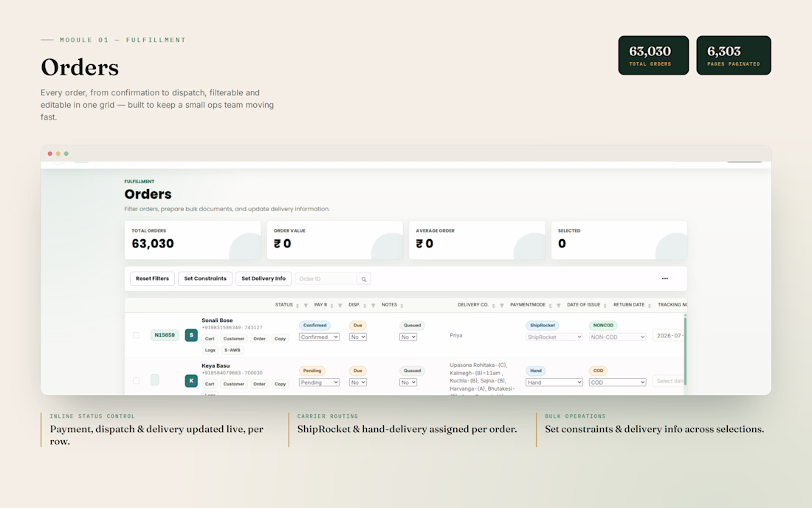This screenshot has width=812, height=508.
Task: Click the Set Delivery Info button
Action: tap(264, 278)
